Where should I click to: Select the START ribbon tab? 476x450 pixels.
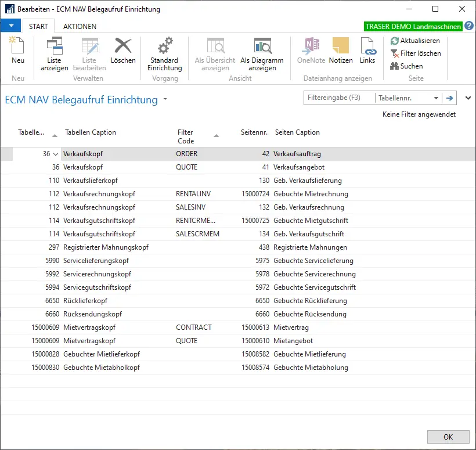point(38,26)
